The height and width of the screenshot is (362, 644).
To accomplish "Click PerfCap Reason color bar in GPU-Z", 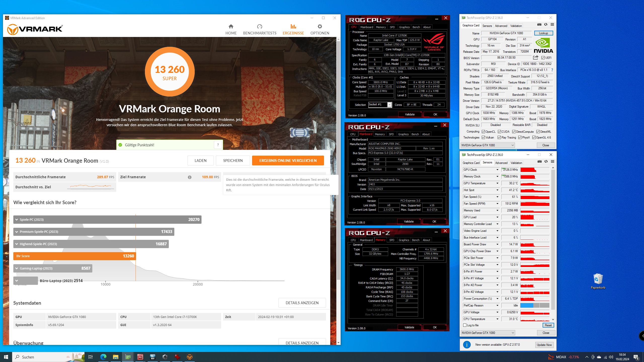I will (535, 305).
